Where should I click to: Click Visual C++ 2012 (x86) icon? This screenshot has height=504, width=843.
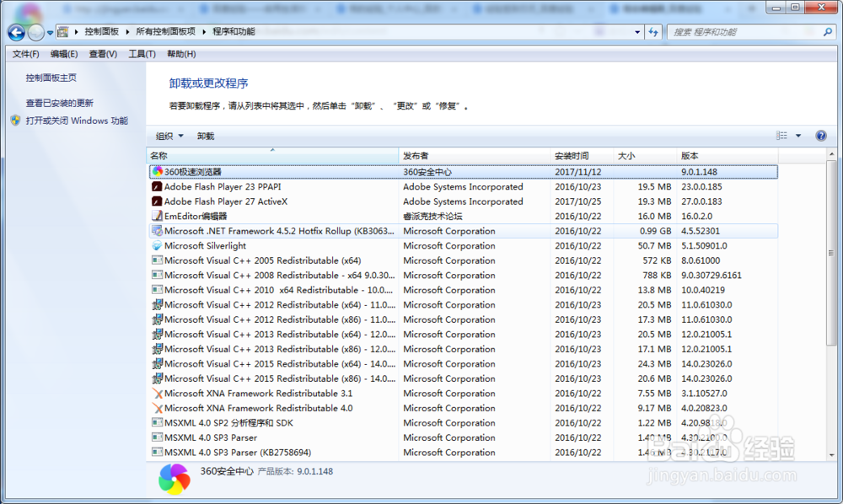tap(157, 319)
